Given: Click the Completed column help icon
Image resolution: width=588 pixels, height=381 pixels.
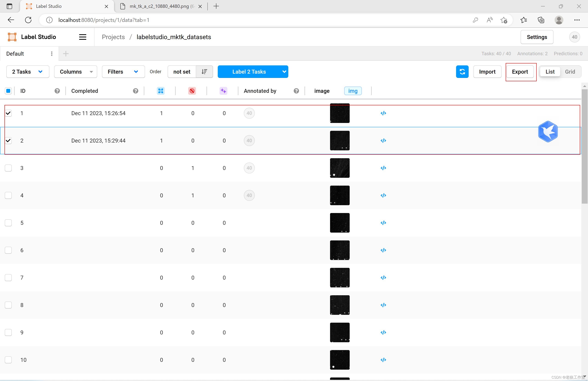Looking at the screenshot, I should click(x=135, y=91).
